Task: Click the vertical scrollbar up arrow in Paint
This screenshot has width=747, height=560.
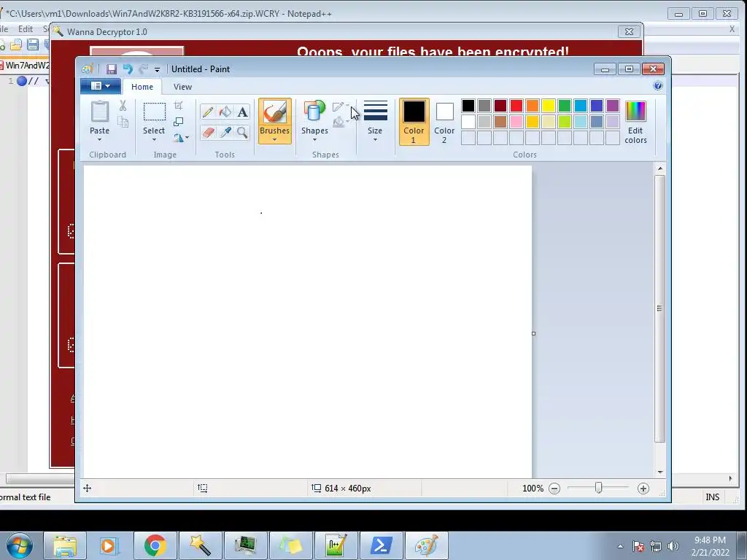Action: tap(659, 168)
